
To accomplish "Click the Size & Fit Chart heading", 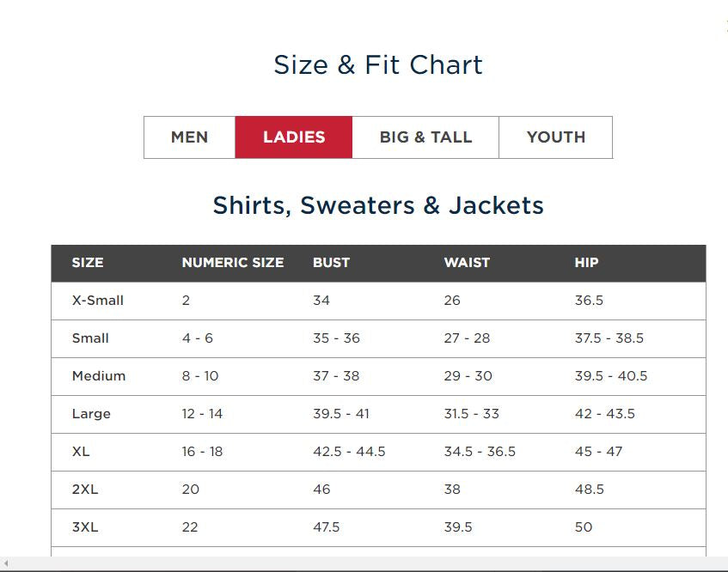I will [x=378, y=65].
